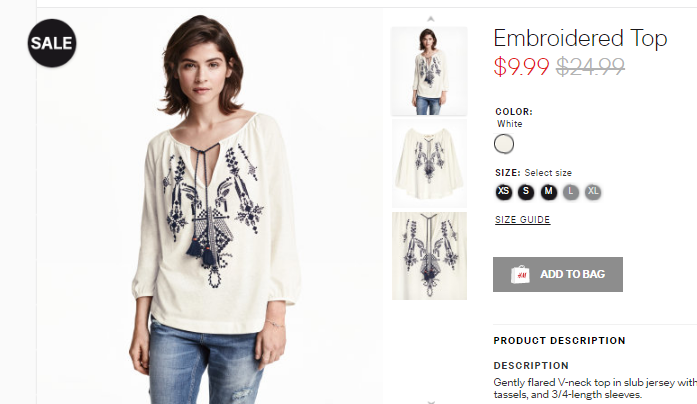This screenshot has height=404, width=697.
Task: View the flat-lay top thumbnail
Action: pos(429,163)
